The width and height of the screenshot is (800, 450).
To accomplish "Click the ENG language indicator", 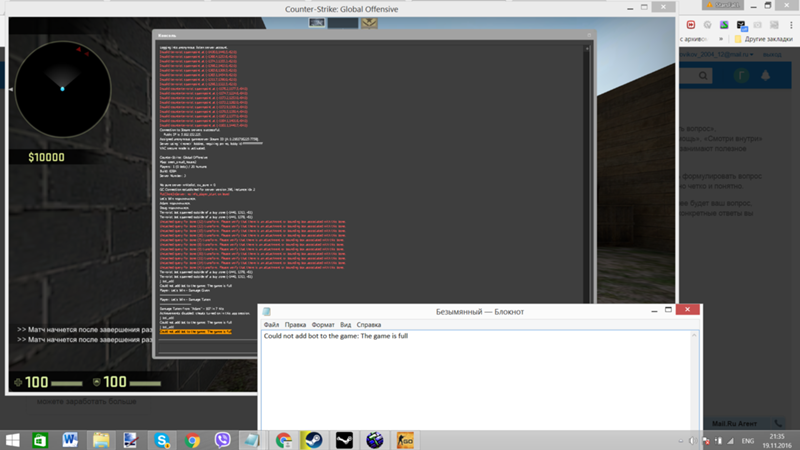I will [x=748, y=441].
